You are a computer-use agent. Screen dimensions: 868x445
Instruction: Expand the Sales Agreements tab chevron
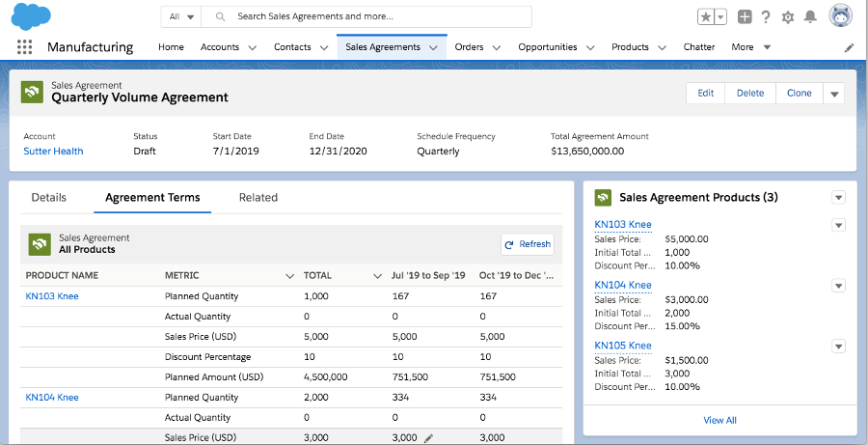pos(433,47)
